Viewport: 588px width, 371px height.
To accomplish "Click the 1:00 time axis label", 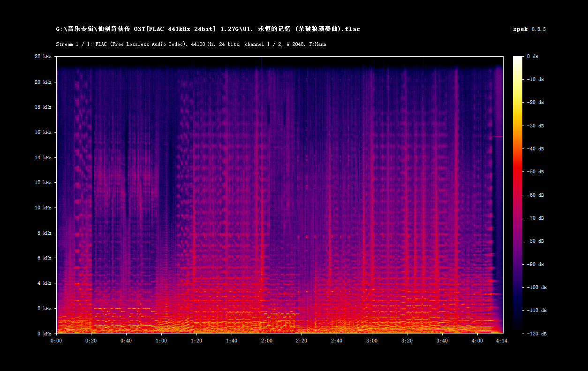I will [161, 341].
